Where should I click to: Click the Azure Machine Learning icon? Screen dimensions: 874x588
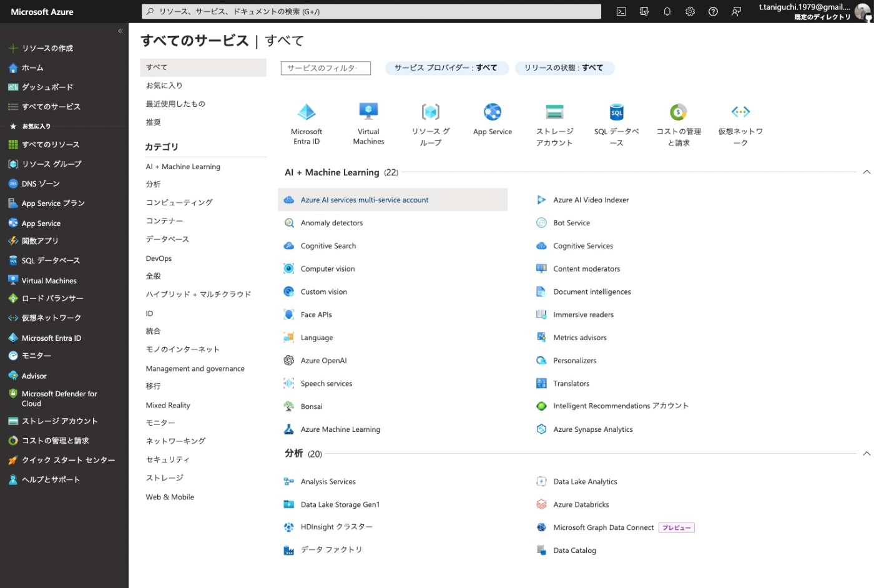(288, 429)
